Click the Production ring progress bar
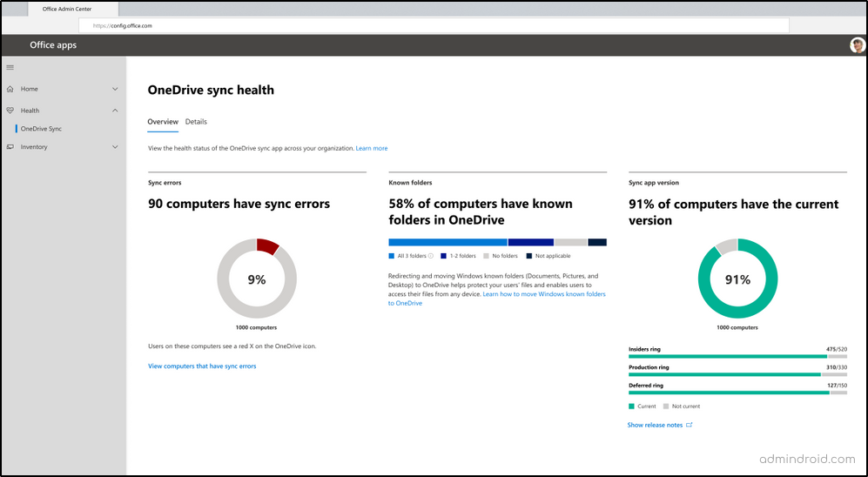The image size is (868, 477). pos(737,374)
